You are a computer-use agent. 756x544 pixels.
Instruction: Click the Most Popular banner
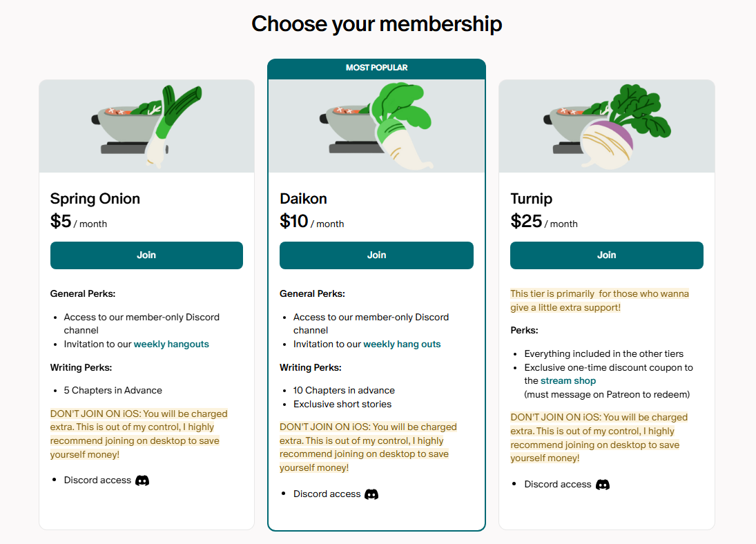point(376,68)
